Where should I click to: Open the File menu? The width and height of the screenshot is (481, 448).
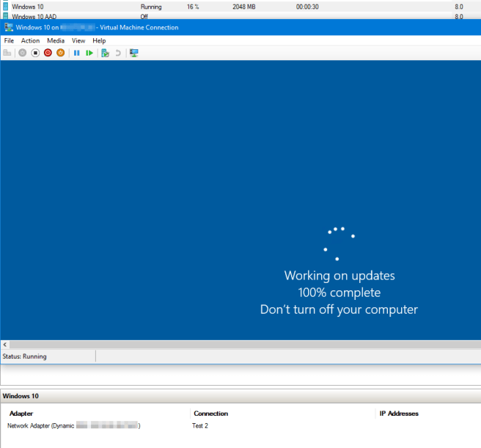[x=9, y=40]
